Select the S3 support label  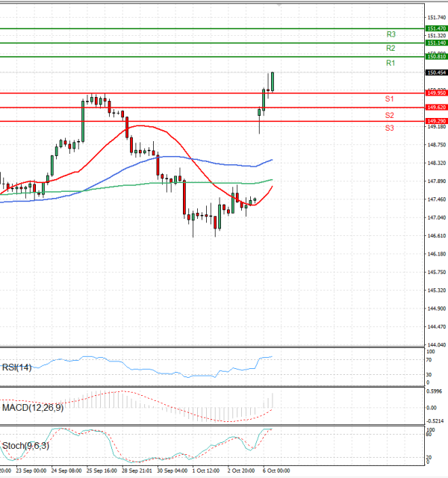390,128
